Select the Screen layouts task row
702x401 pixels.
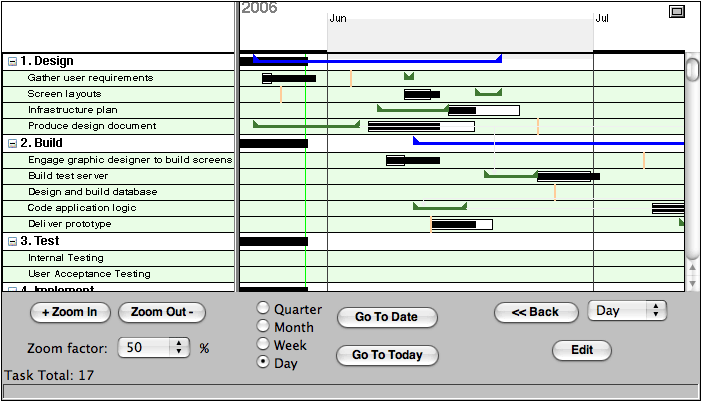pos(118,94)
